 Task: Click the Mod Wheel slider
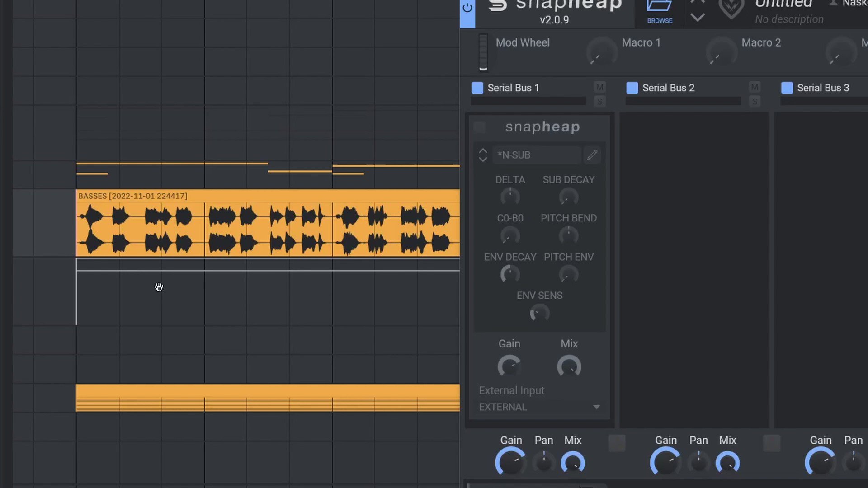tap(483, 52)
